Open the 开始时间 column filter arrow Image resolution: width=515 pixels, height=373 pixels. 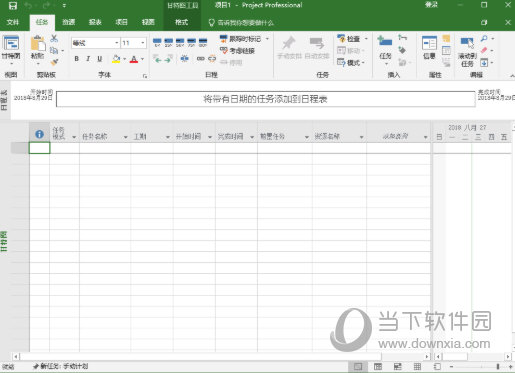point(210,137)
